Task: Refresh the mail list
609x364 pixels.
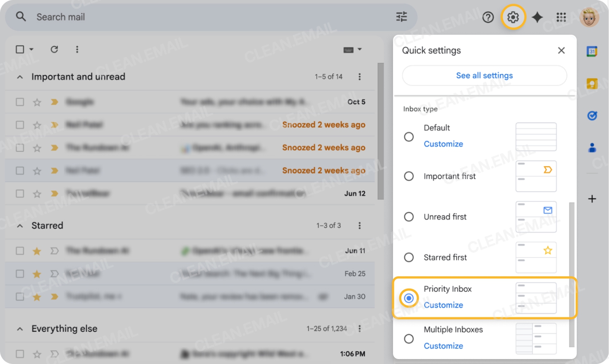Action: pyautogui.click(x=54, y=49)
